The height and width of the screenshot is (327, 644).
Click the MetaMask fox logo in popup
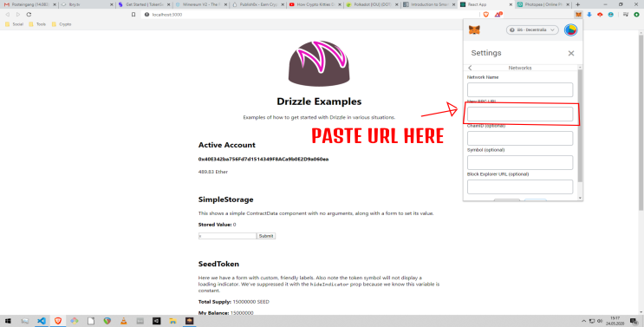click(474, 30)
